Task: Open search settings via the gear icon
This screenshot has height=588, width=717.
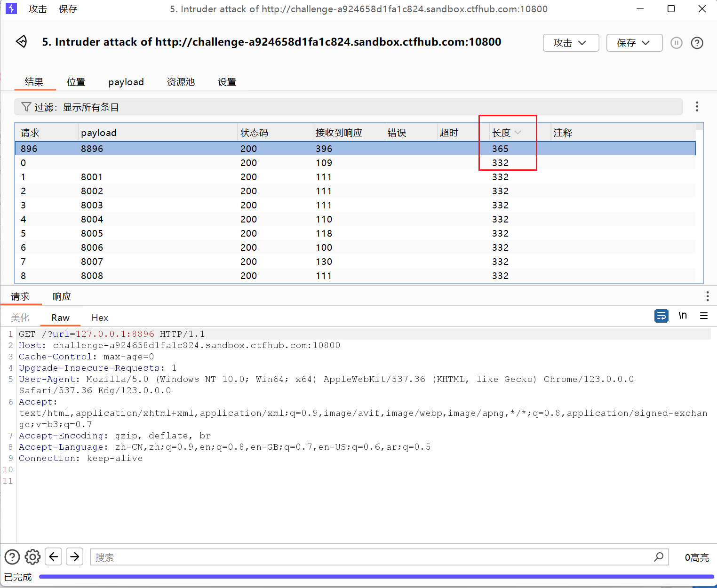Action: point(32,557)
